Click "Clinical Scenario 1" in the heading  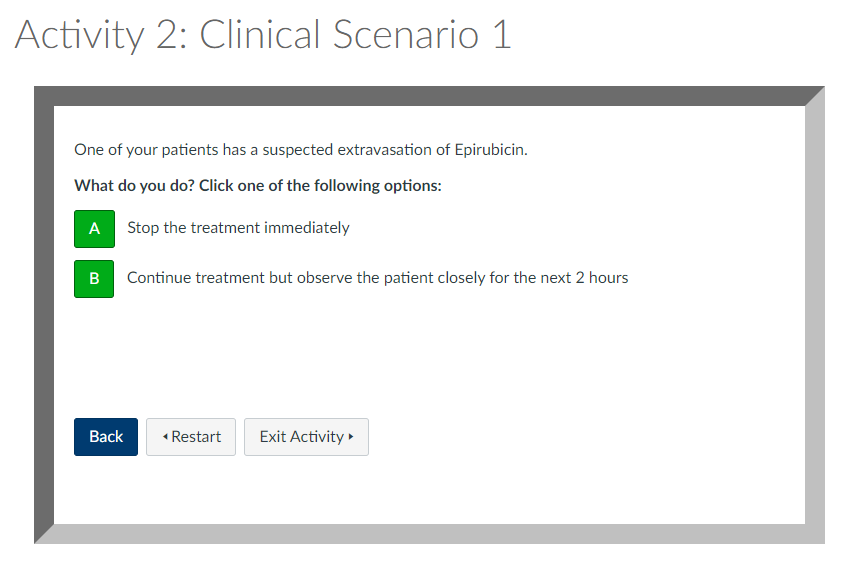tap(355, 35)
